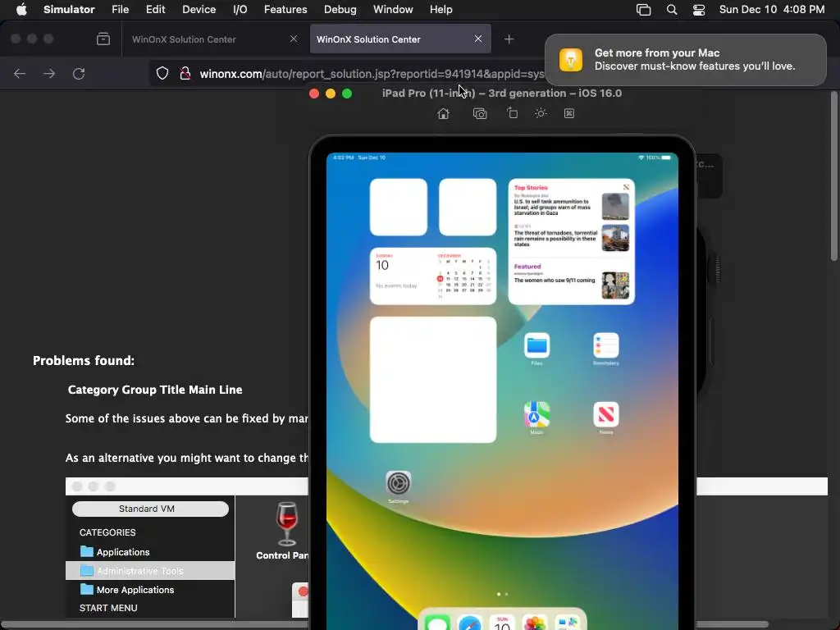Reload the browser page
This screenshot has height=630, width=840.
pyautogui.click(x=79, y=73)
